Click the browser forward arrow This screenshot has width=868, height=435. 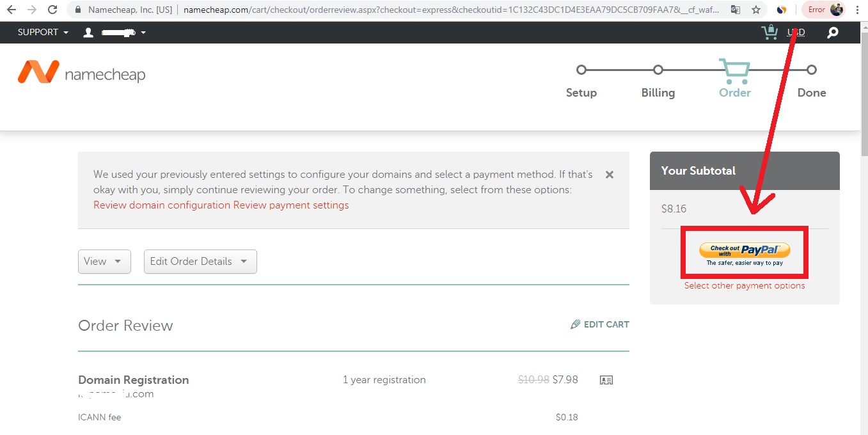coord(32,10)
